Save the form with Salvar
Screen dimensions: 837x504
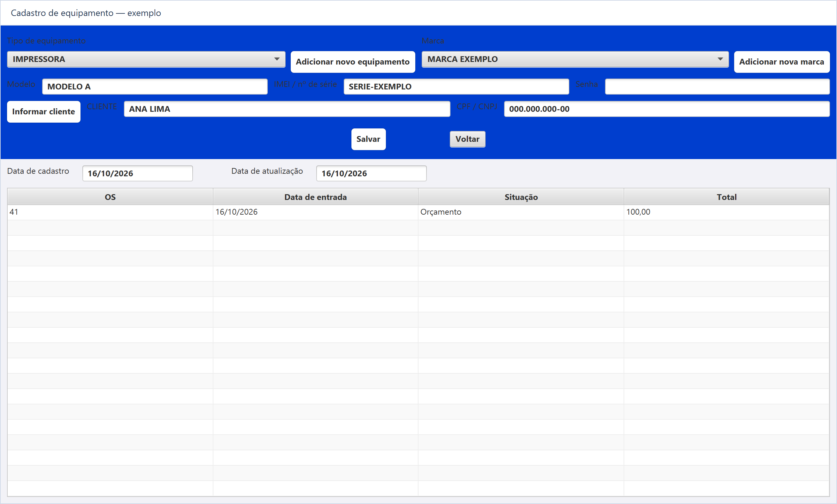pos(368,139)
